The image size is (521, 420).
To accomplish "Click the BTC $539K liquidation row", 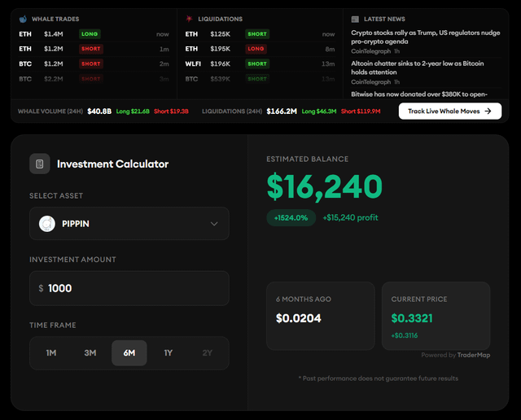I will point(260,79).
